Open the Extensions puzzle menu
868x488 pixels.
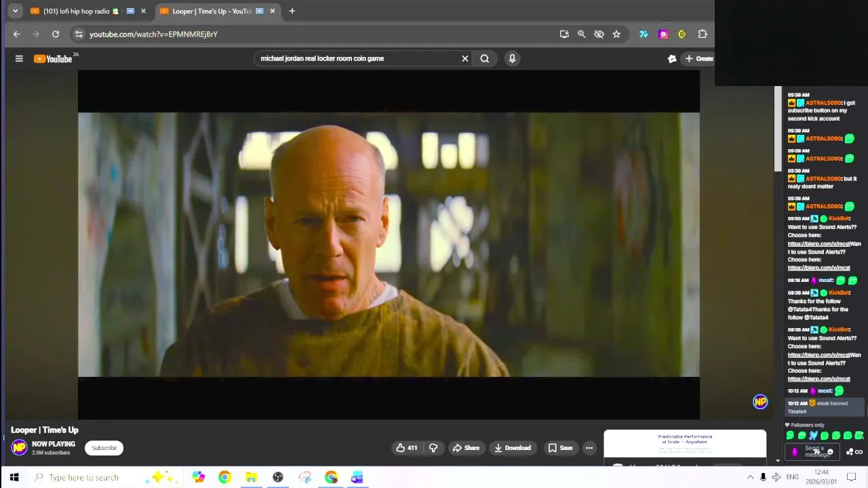tap(703, 34)
